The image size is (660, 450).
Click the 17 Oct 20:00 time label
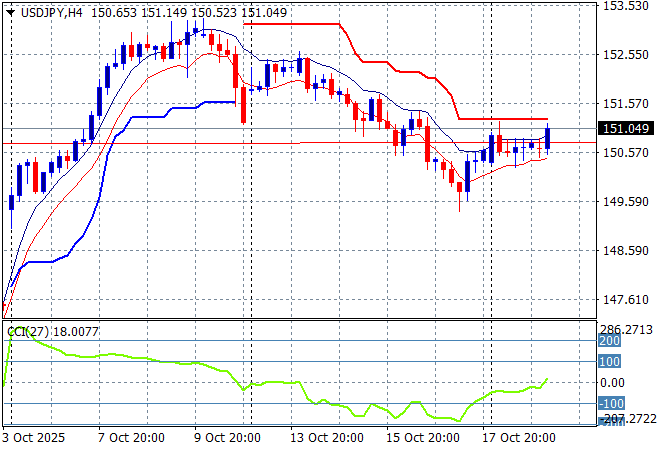point(519,438)
